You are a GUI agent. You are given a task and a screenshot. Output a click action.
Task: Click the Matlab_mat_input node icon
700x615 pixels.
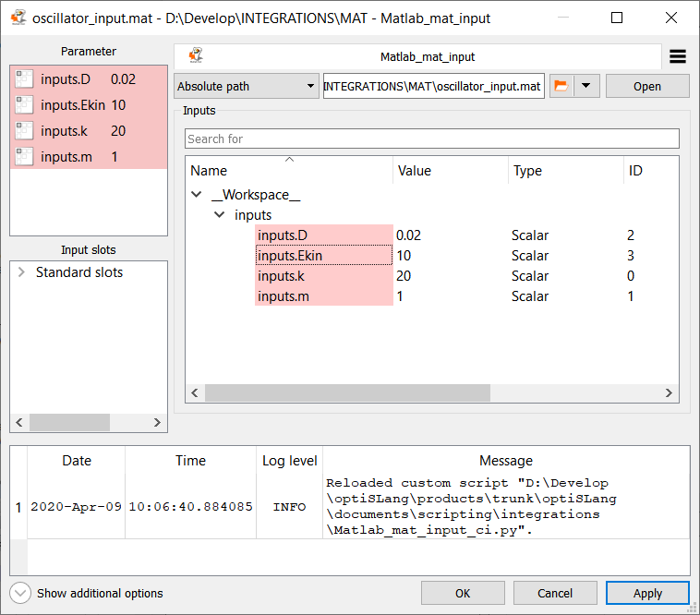coord(196,57)
